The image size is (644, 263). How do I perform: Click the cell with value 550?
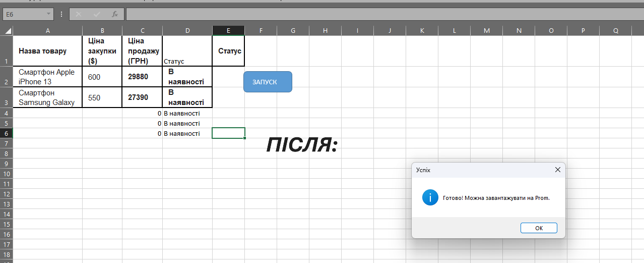tap(102, 97)
